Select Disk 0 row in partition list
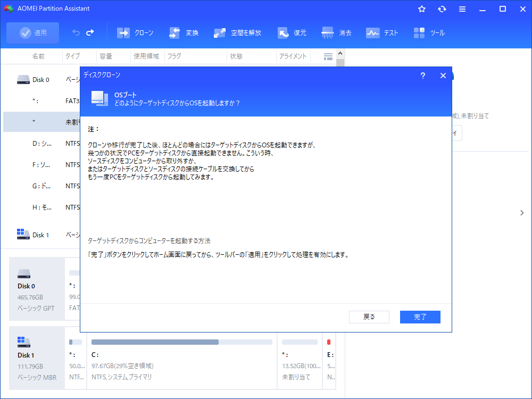Viewport: 532px width, 399px height. click(x=41, y=80)
